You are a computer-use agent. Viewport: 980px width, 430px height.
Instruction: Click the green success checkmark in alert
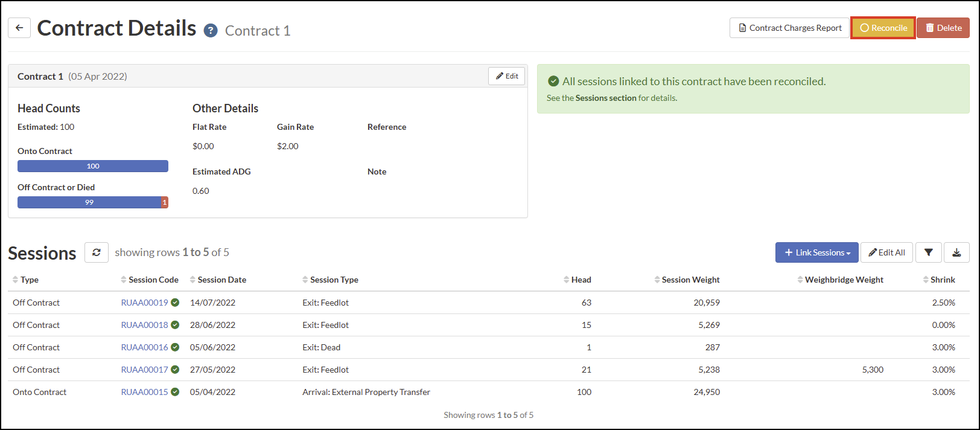[553, 81]
